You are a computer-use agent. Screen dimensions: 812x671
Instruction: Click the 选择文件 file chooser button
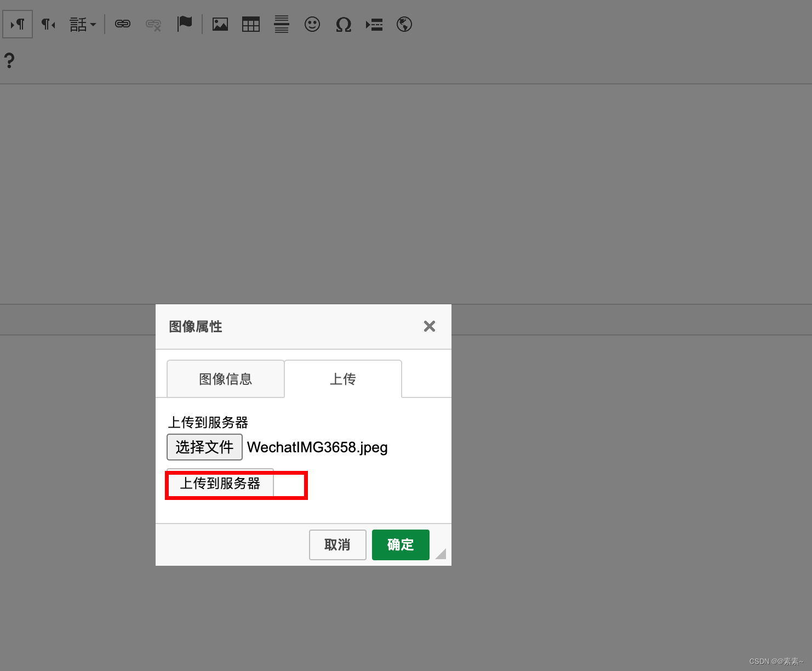[x=204, y=447]
